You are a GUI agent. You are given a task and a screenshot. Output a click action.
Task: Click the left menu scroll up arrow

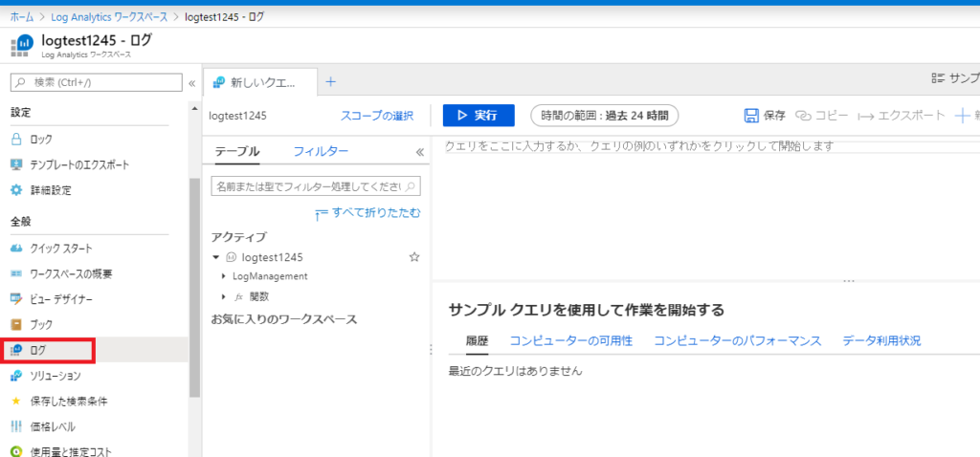(x=194, y=110)
